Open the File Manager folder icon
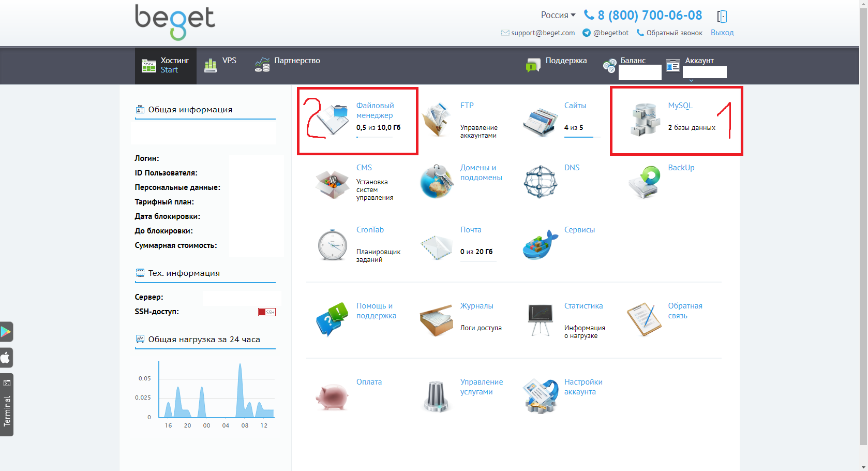The image size is (868, 471). (333, 120)
